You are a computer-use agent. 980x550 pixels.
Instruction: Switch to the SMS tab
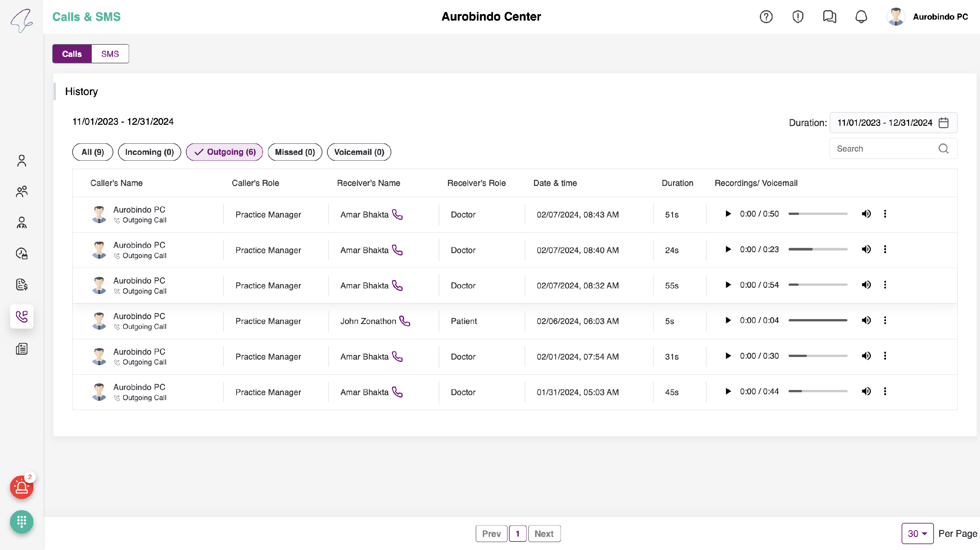[110, 54]
